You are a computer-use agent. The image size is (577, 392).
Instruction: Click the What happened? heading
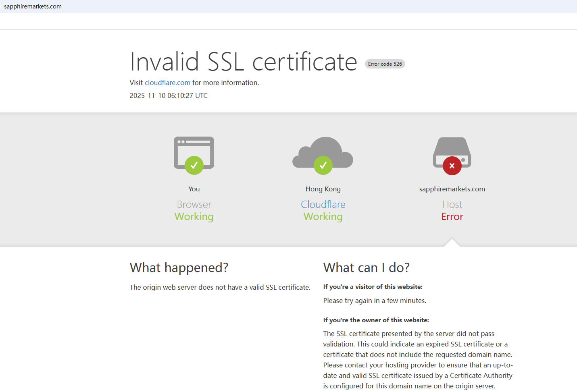coord(179,268)
